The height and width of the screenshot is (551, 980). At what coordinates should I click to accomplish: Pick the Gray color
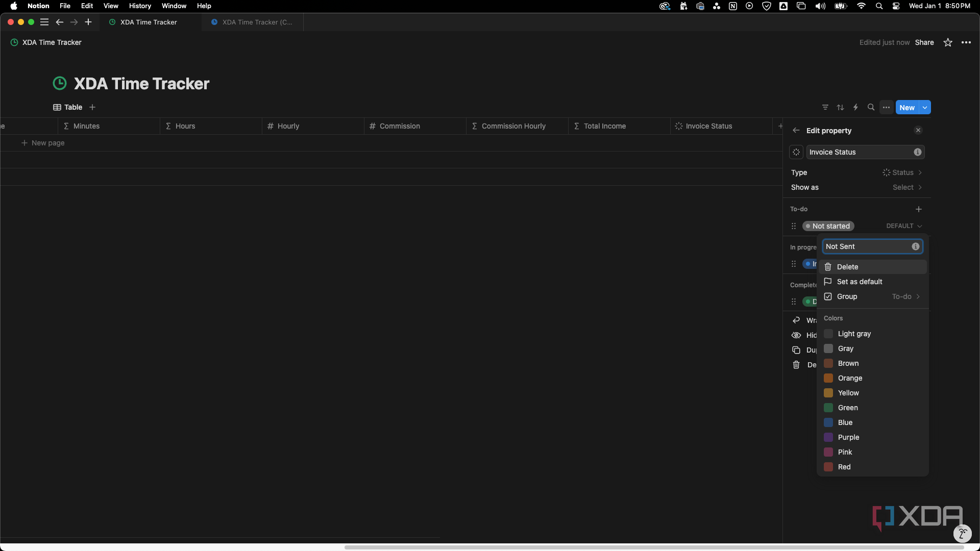[x=872, y=348]
